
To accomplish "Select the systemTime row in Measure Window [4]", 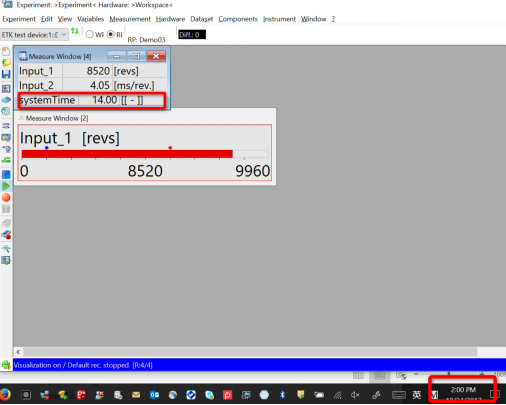I will pyautogui.click(x=92, y=100).
